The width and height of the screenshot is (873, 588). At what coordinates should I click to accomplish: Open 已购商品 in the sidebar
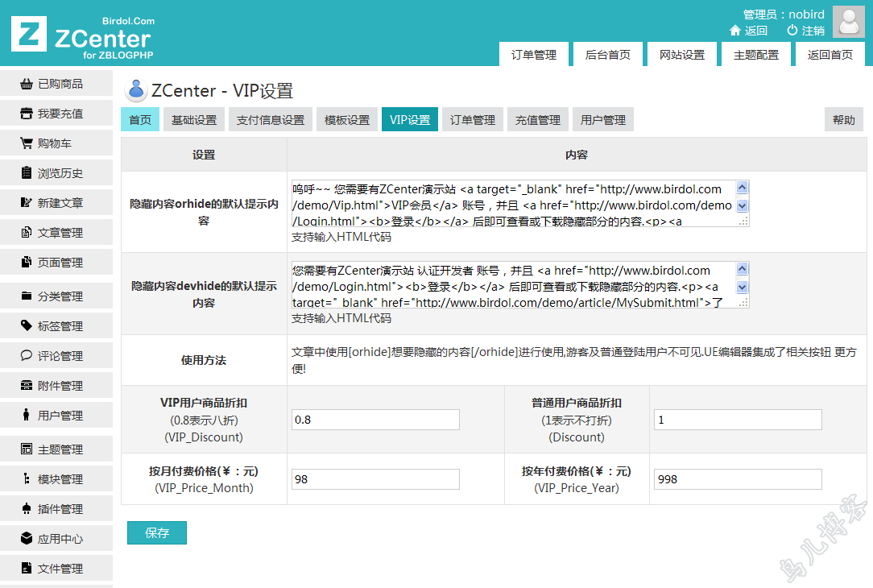[x=56, y=84]
